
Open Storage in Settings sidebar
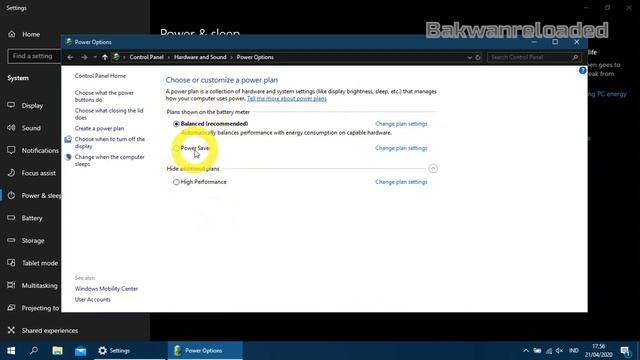(31, 240)
